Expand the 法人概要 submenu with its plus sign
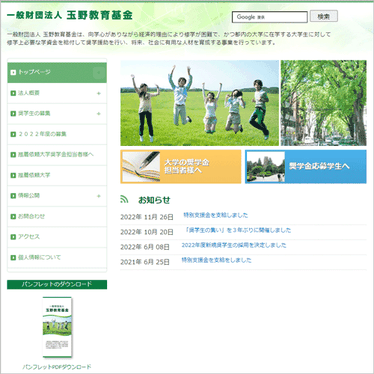The width and height of the screenshot is (374, 374). tap(99, 93)
